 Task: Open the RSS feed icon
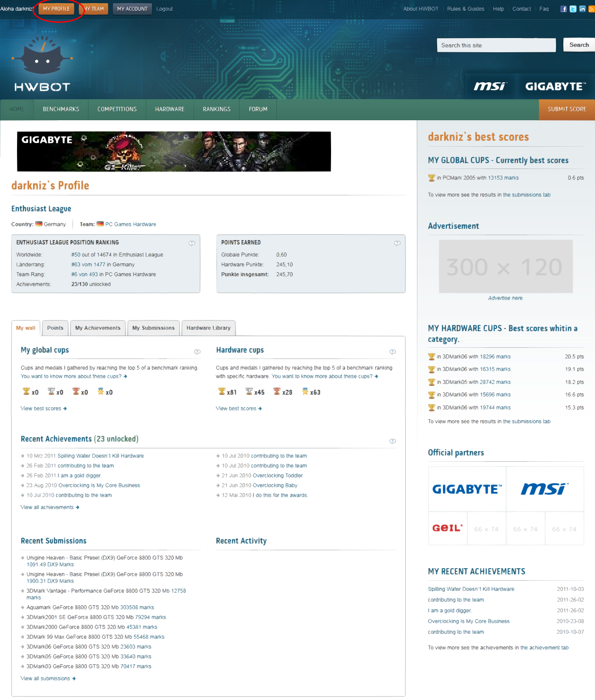[x=591, y=9]
